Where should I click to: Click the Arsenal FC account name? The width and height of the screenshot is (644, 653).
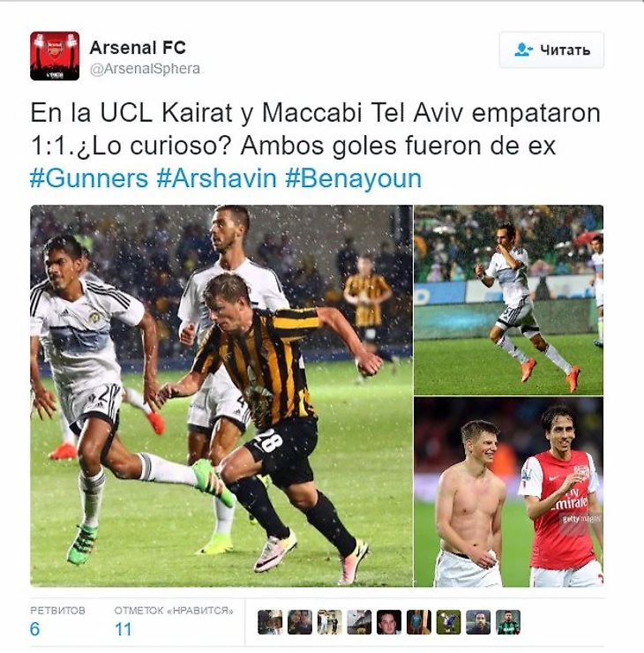[x=138, y=48]
